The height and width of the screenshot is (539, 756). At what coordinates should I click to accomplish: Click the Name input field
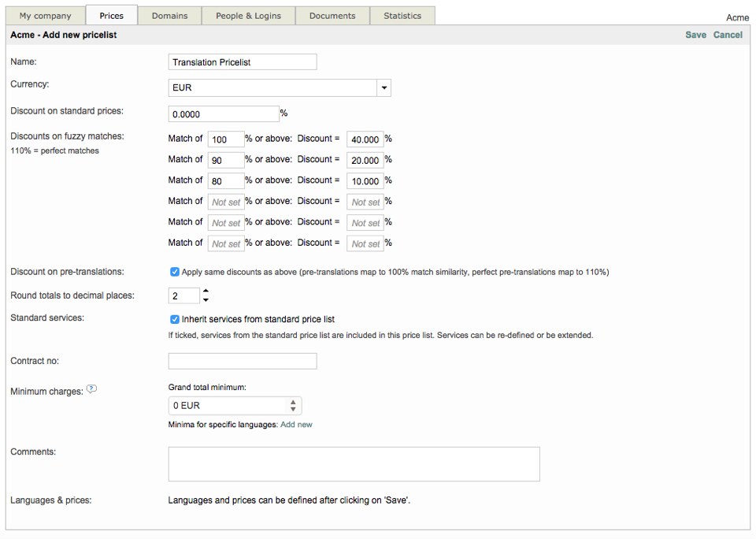point(243,62)
